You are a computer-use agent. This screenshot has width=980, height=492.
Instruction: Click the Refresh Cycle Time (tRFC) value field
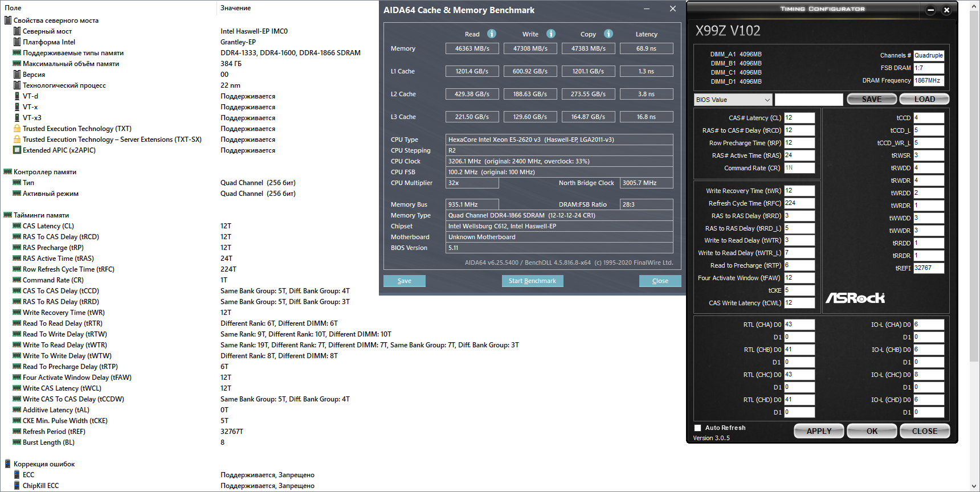tap(799, 203)
